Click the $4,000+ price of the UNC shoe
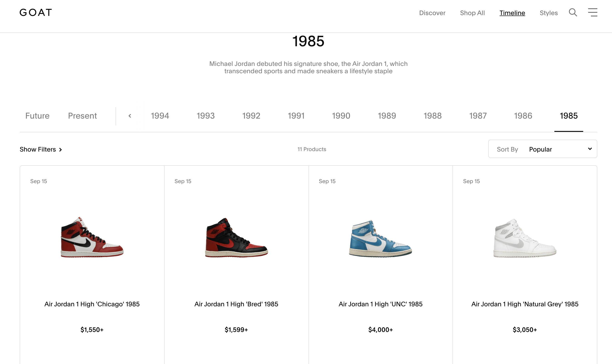612x364 pixels. [x=380, y=330]
